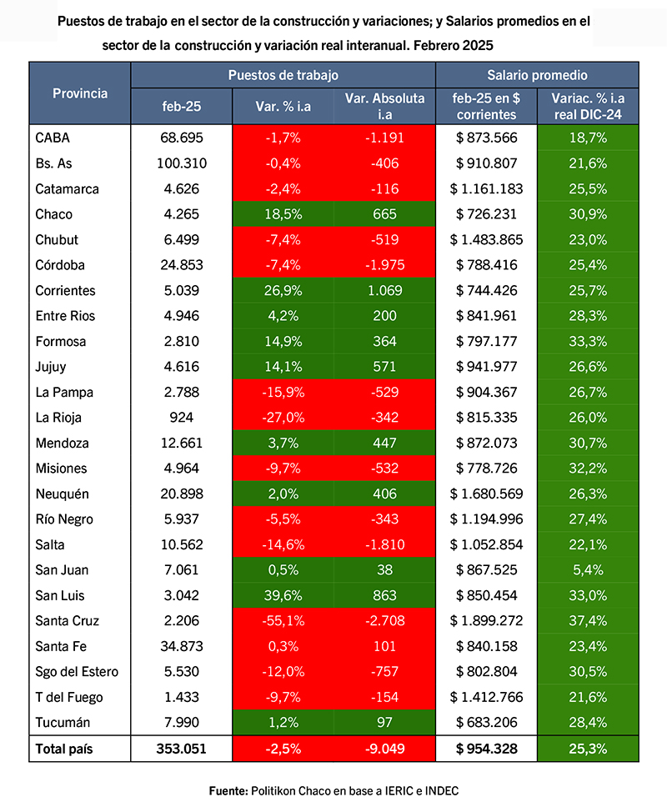Click Chaco's green 18,5% variation cell
This screenshot has width=667, height=812.
pyautogui.click(x=283, y=214)
